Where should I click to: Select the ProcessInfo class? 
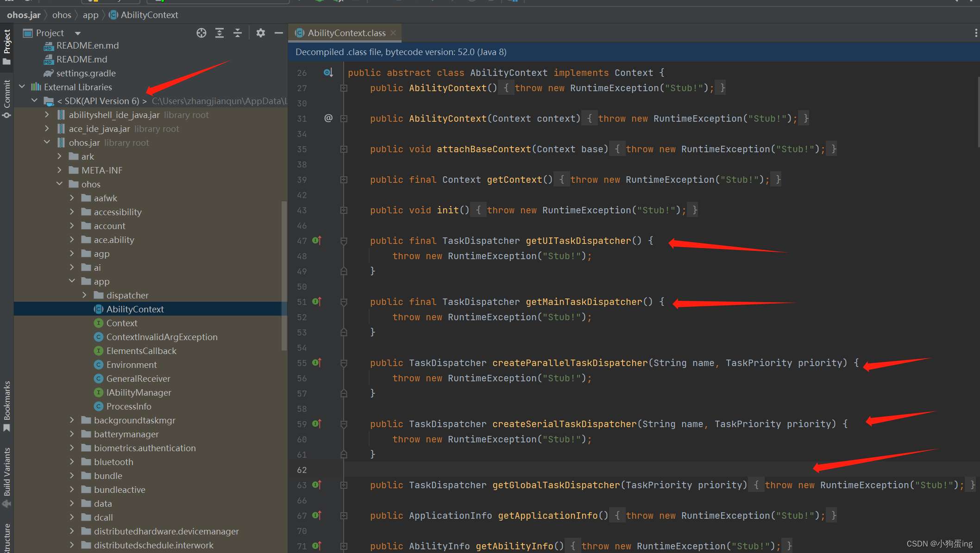click(129, 406)
